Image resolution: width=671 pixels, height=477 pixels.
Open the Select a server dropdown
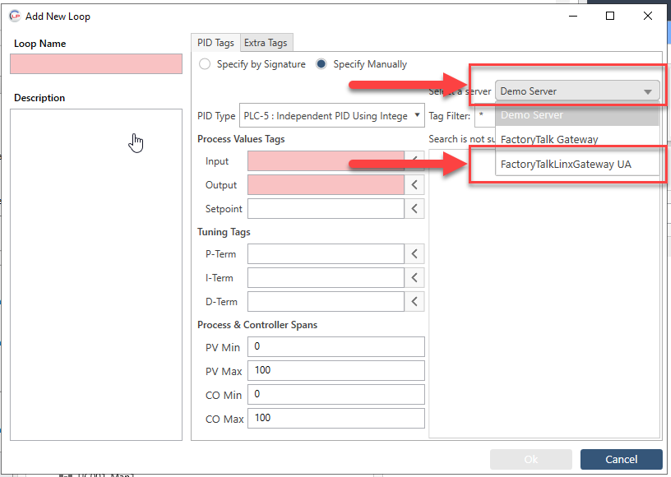pyautogui.click(x=577, y=91)
